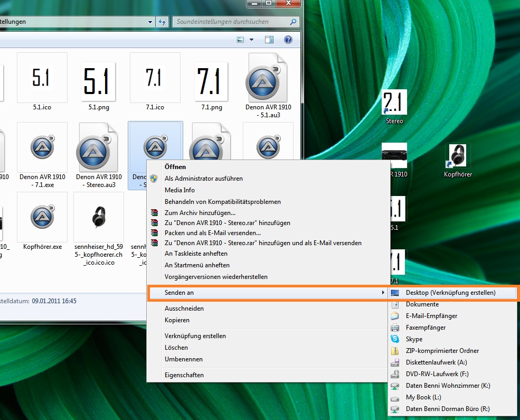This screenshot has width=520, height=420.
Task: Click the search magnifier icon
Action: click(x=293, y=22)
